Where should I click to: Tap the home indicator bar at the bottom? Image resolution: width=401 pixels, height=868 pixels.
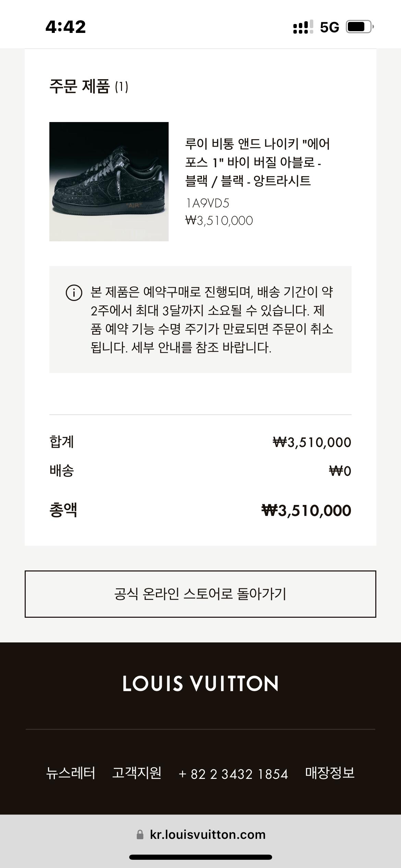point(200,857)
